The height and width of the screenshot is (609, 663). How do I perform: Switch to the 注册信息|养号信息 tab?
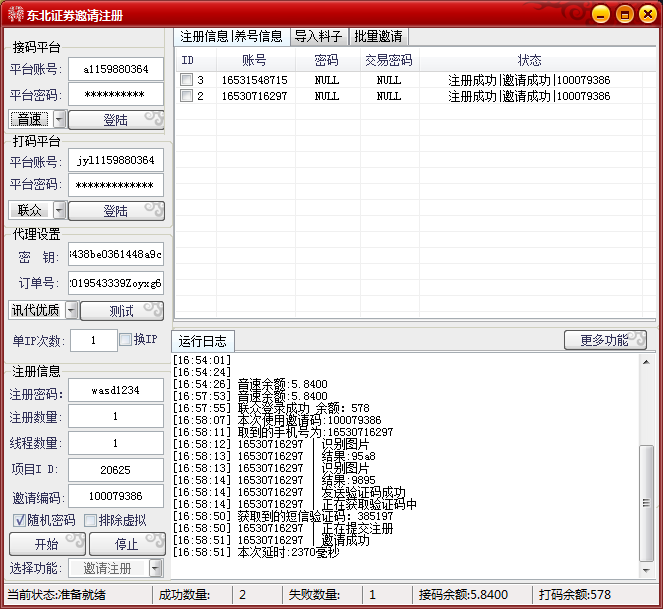tap(231, 36)
